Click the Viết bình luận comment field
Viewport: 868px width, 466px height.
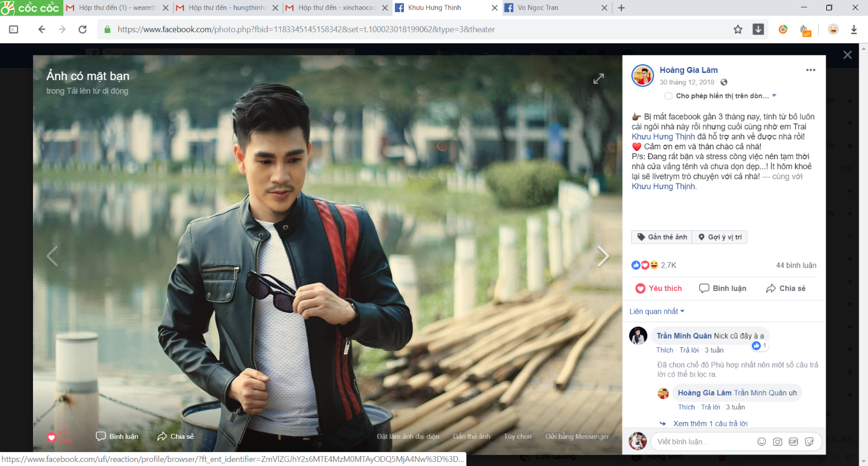[x=700, y=442]
